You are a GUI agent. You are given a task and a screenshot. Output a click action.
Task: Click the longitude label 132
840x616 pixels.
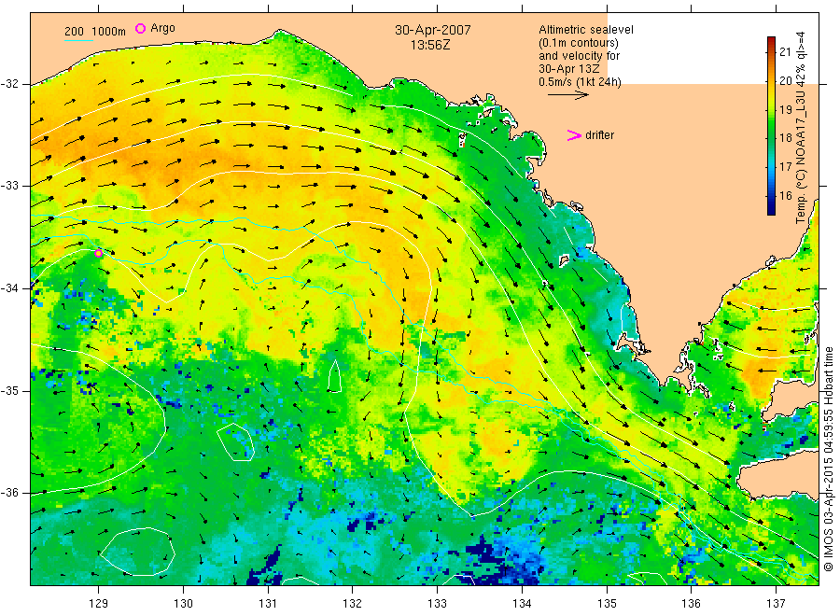click(353, 604)
